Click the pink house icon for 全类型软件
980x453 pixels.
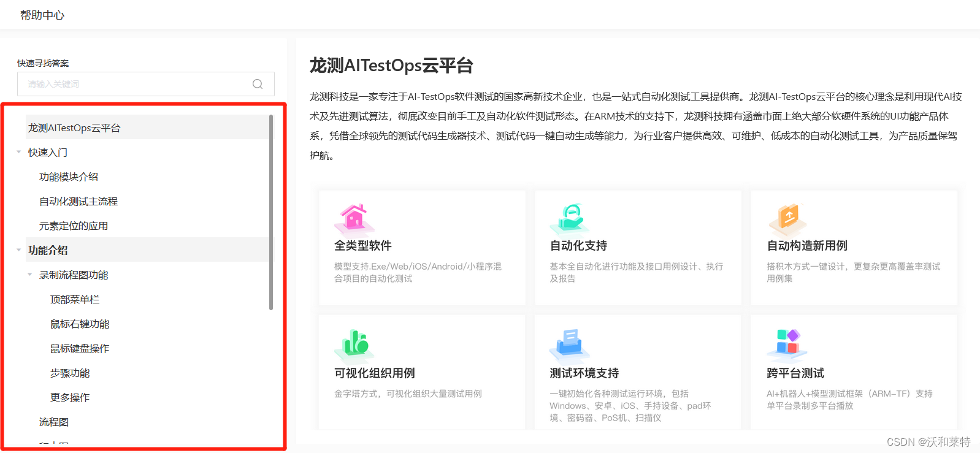pos(354,219)
